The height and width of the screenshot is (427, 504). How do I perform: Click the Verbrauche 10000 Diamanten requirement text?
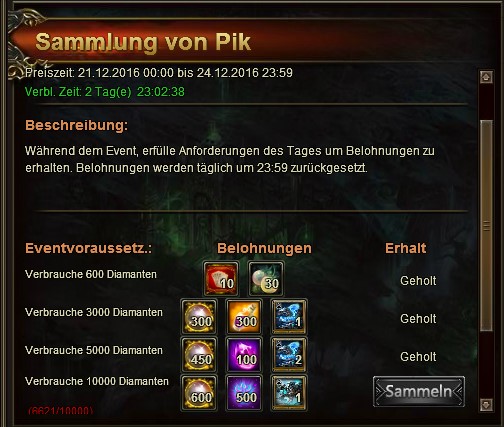[97, 381]
